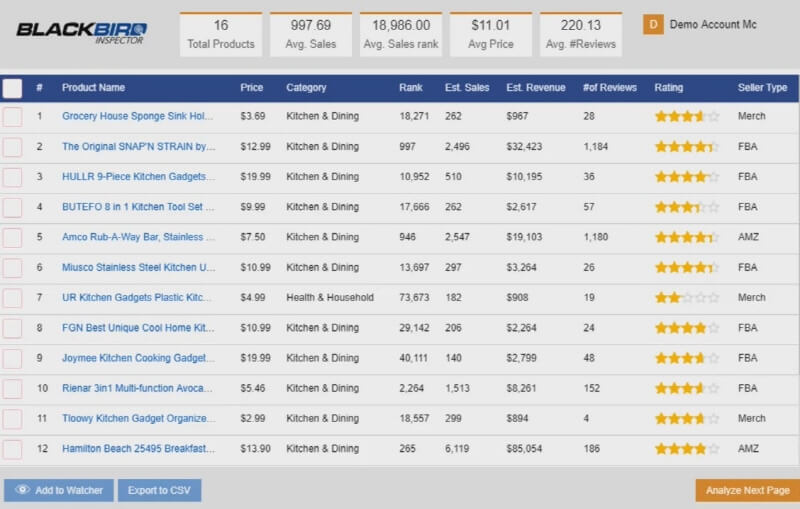Click AMZ seller type in Amco row
The height and width of the screenshot is (509, 800).
(748, 237)
